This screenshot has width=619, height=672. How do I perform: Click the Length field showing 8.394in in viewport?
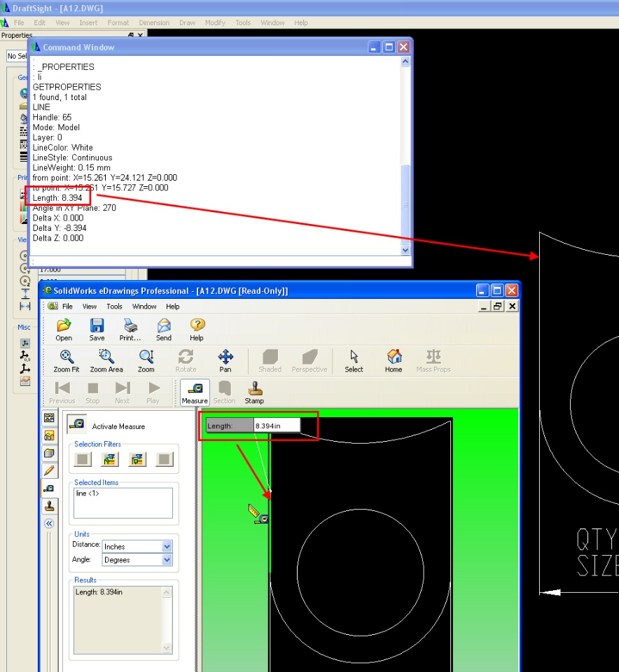coord(277,426)
